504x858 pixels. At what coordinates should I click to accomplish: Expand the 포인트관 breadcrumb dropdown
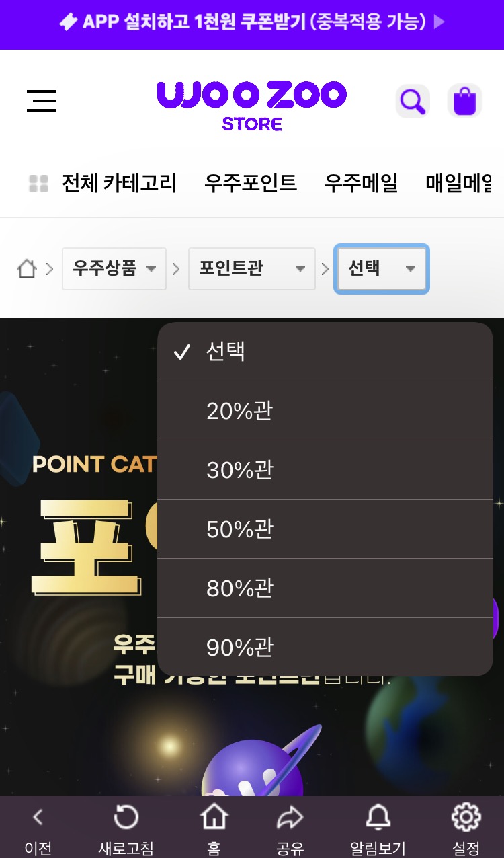coord(252,269)
